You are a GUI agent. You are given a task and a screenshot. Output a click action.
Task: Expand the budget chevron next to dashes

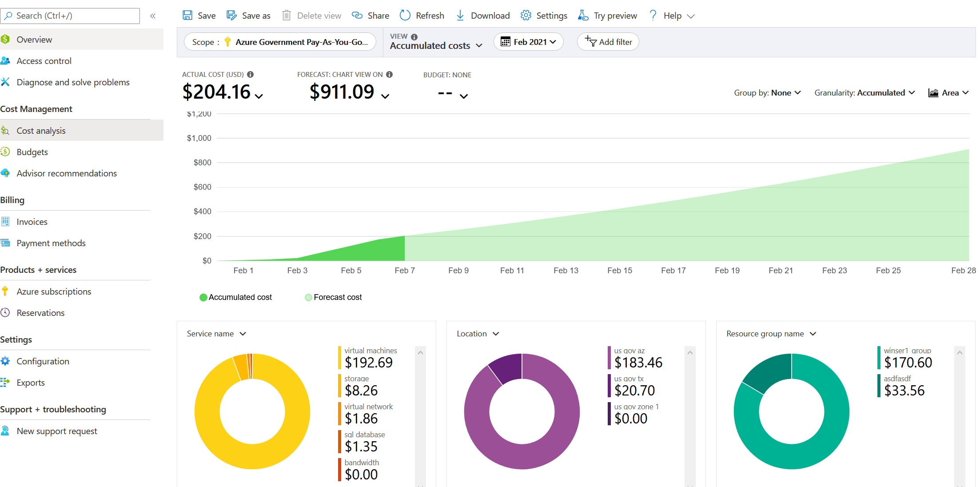pyautogui.click(x=464, y=96)
